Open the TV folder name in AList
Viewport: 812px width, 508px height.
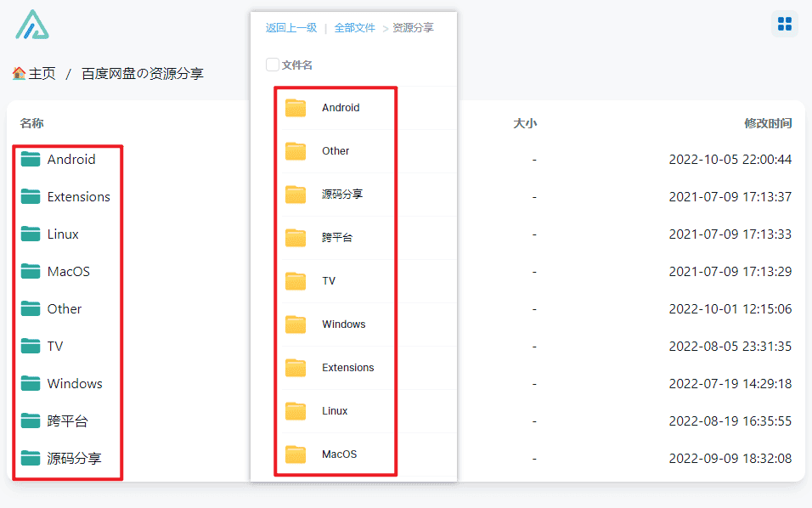click(x=55, y=346)
